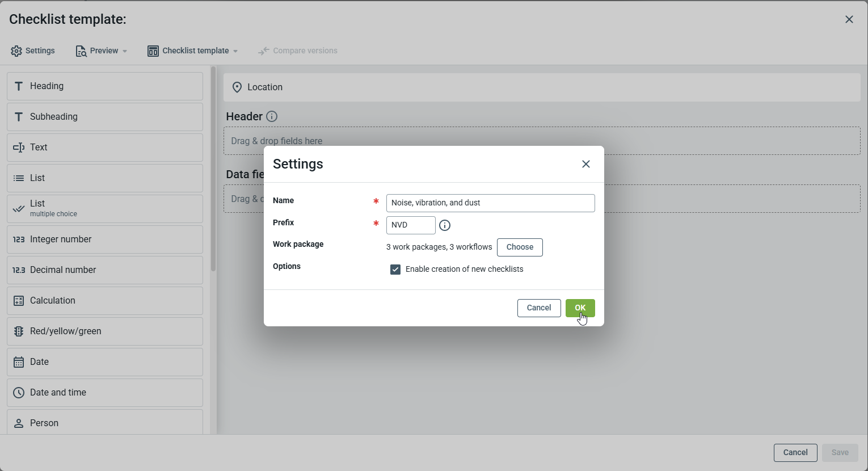Uncheck Enable creation of new checklists
The width and height of the screenshot is (868, 471).
click(x=395, y=270)
